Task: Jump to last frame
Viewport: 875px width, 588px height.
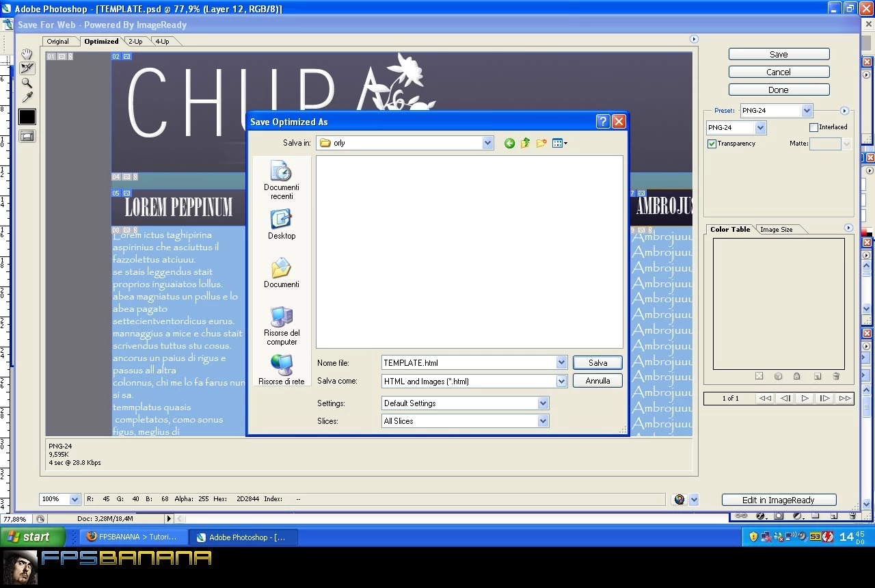Action: pyautogui.click(x=845, y=398)
